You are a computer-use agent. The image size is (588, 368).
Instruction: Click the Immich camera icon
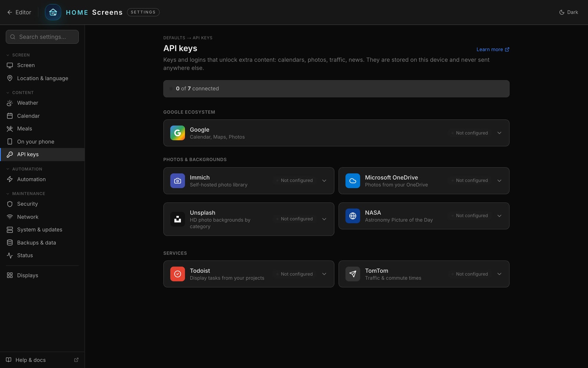click(178, 181)
